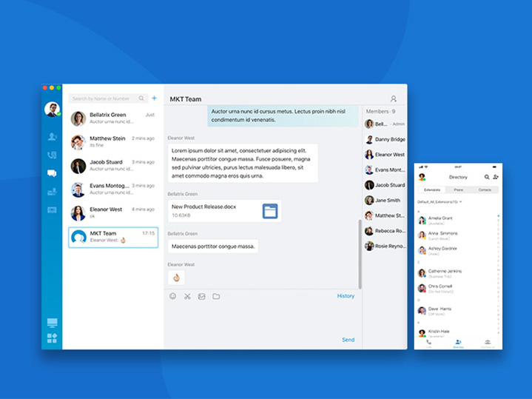Image resolution: width=532 pixels, height=399 pixels.
Task: Select member Danny Bridge
Action: pos(385,139)
